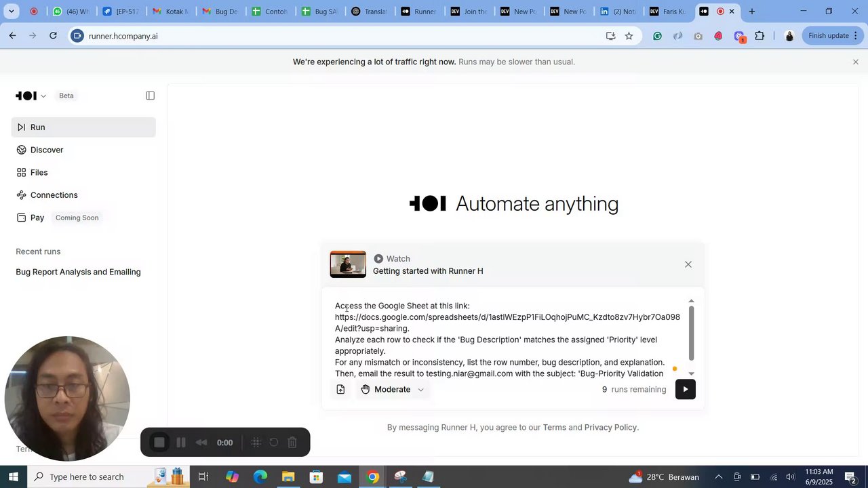Open the tab search dropdown

[11, 12]
